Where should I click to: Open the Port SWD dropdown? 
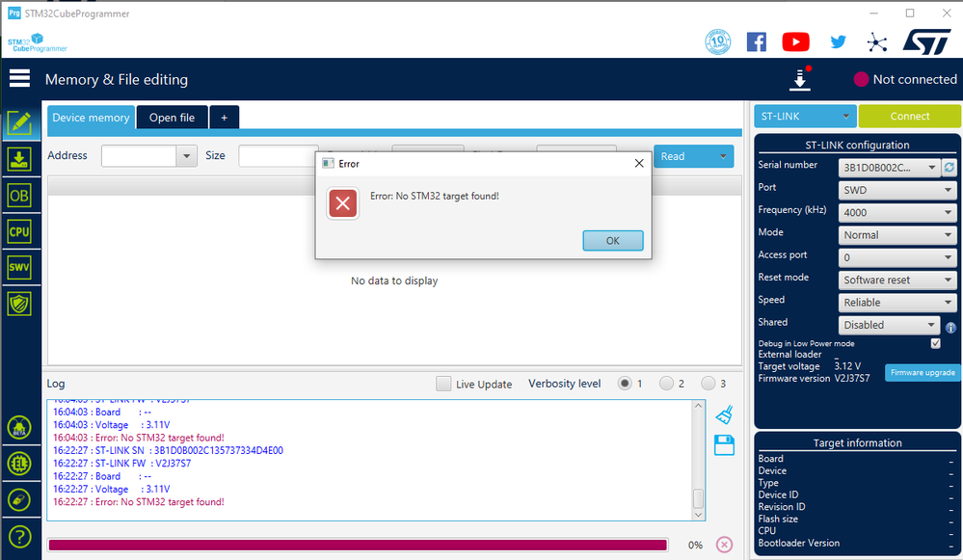click(x=897, y=190)
